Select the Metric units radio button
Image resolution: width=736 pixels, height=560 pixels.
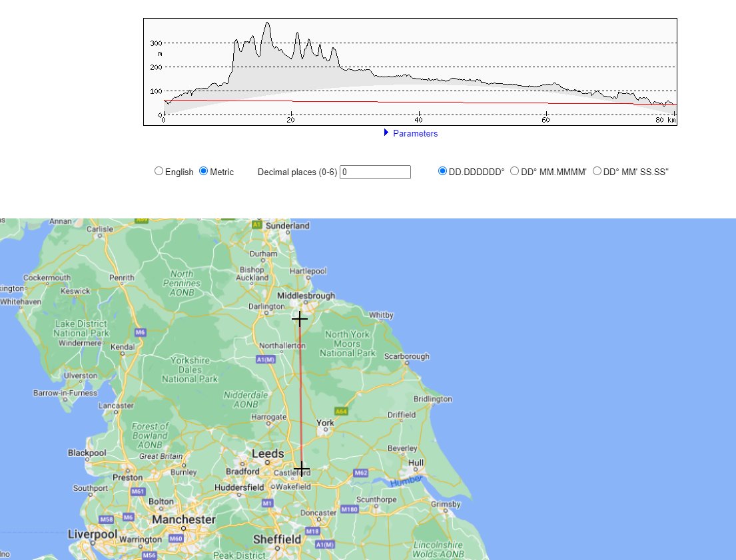[204, 171]
